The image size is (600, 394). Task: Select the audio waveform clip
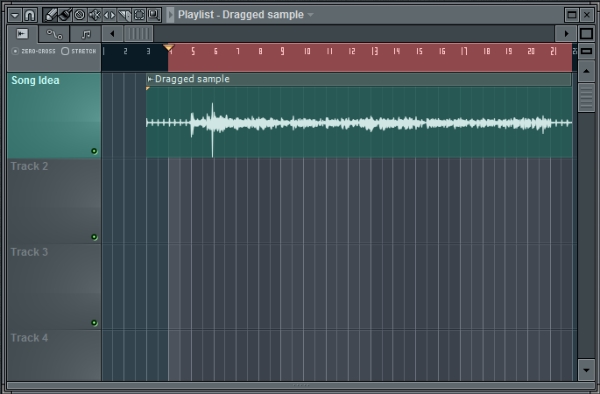click(x=359, y=122)
